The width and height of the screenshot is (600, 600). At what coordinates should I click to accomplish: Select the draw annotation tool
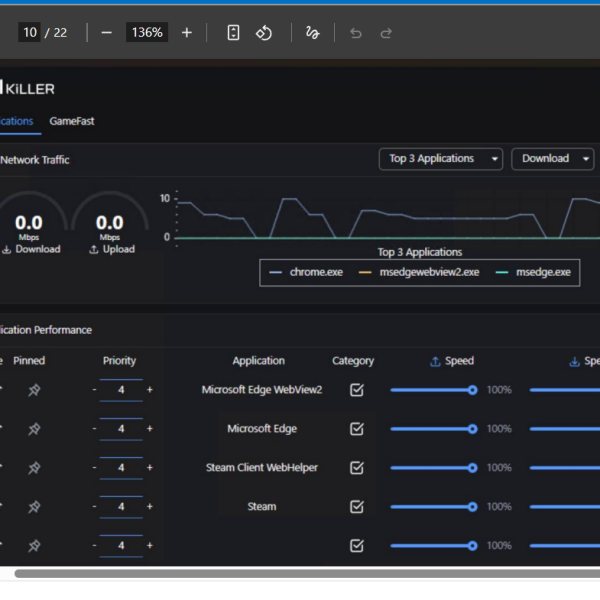click(312, 33)
